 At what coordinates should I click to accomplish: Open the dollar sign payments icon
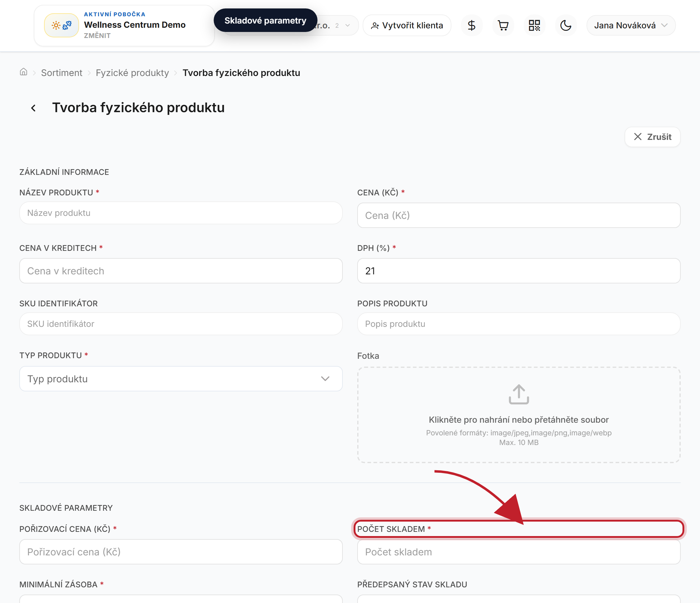click(472, 25)
